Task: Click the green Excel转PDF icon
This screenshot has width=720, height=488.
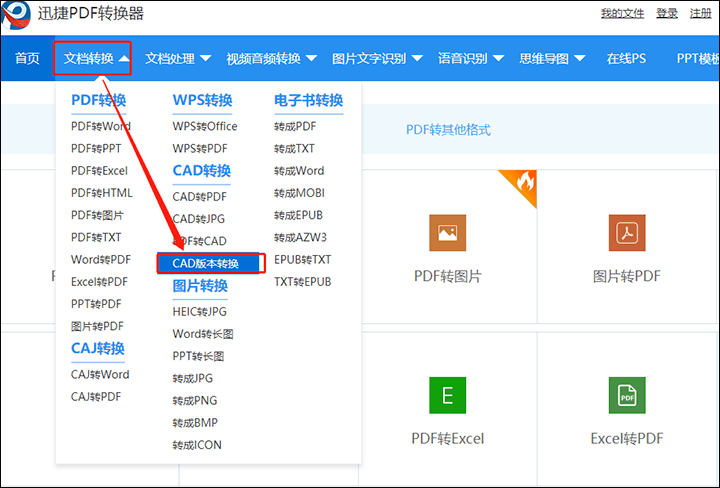Action: click(627, 395)
